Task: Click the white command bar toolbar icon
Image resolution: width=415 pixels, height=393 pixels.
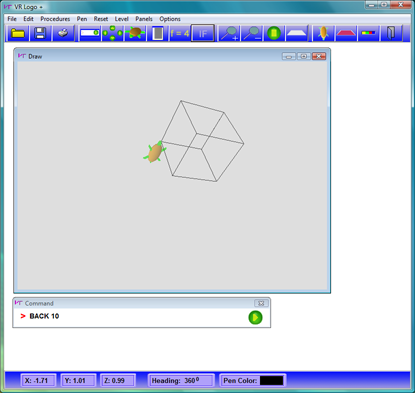Action: coord(90,33)
